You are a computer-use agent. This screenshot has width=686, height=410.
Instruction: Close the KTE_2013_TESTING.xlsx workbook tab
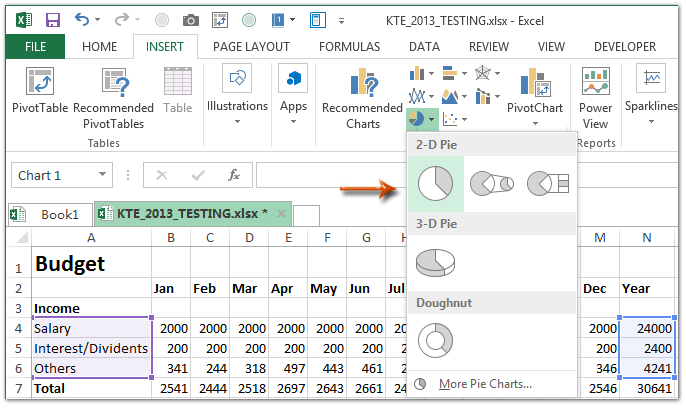coord(281,214)
